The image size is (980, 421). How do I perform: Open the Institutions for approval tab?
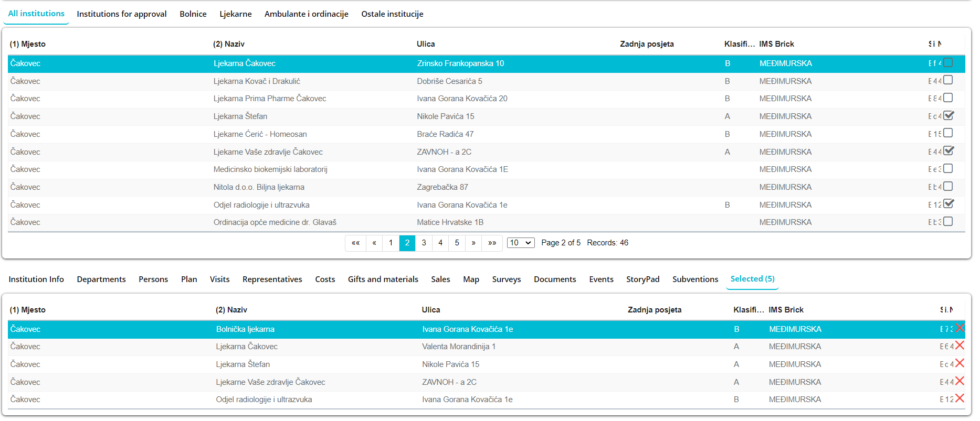121,14
